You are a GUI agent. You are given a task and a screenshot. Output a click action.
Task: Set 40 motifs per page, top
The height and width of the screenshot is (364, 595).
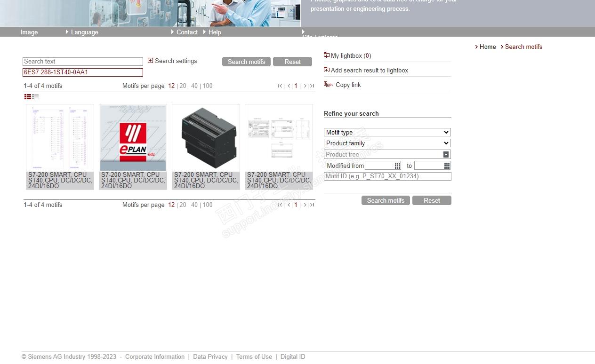click(x=194, y=86)
